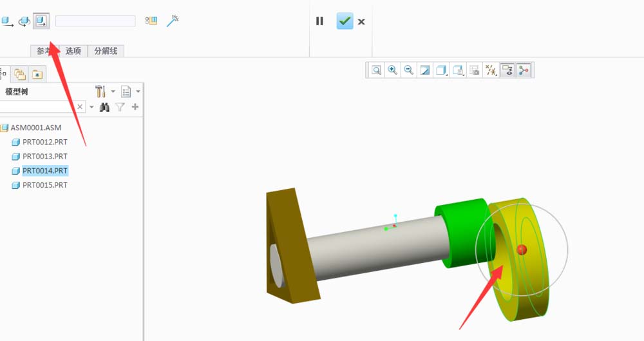Click the model tree search field
Image resolution: width=644 pixels, height=341 pixels.
click(x=37, y=107)
